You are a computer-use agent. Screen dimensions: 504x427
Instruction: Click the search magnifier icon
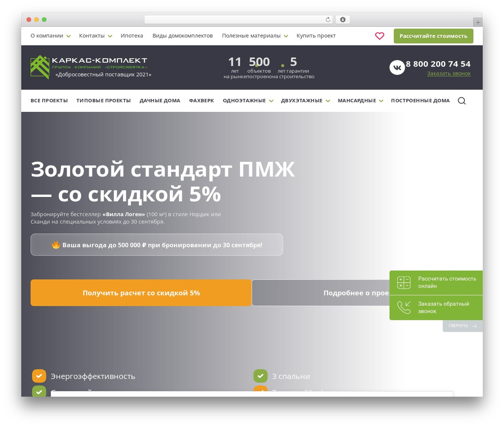click(x=462, y=101)
